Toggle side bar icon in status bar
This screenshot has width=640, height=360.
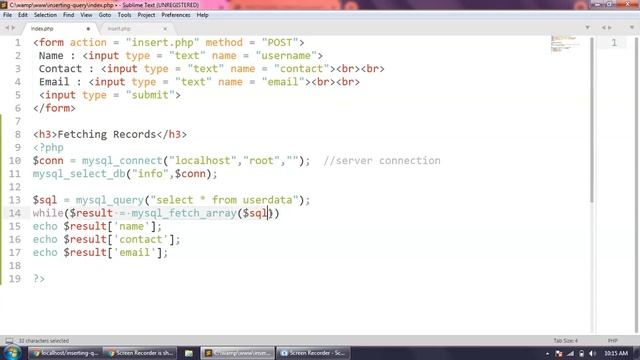coord(9,340)
